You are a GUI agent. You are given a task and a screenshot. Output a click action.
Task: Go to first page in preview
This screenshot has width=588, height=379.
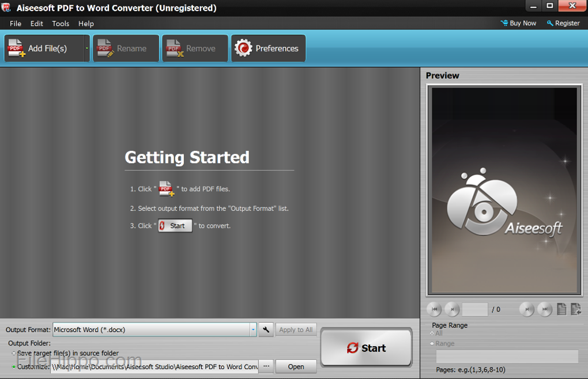[x=434, y=309]
